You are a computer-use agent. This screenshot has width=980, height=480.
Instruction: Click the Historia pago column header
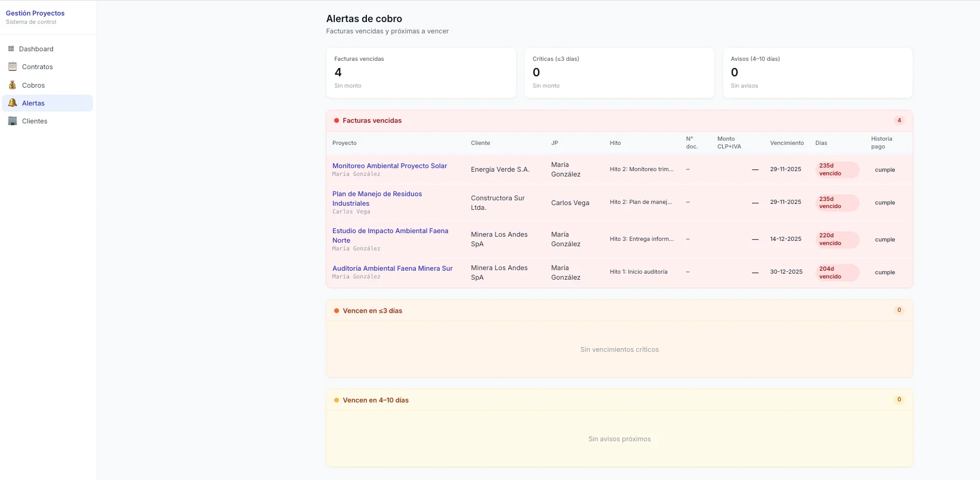pos(882,143)
